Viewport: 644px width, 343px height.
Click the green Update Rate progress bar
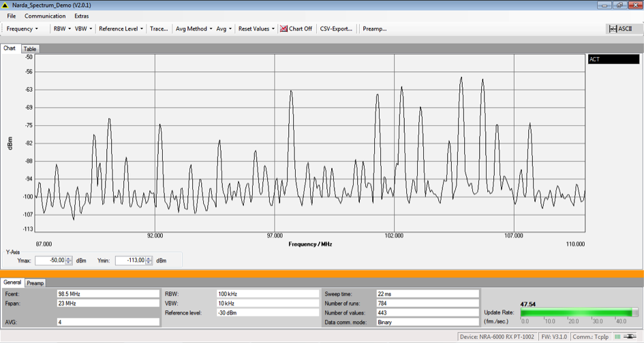[x=579, y=312]
